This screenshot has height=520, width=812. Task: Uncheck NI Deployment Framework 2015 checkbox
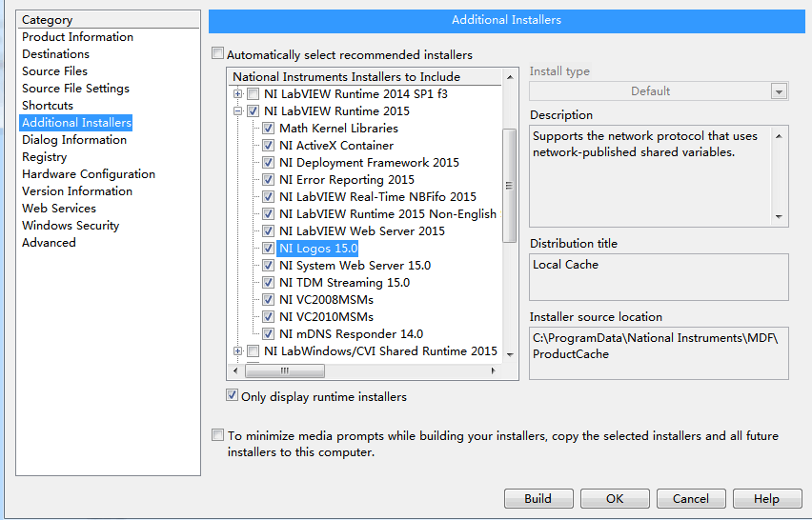[268, 163]
